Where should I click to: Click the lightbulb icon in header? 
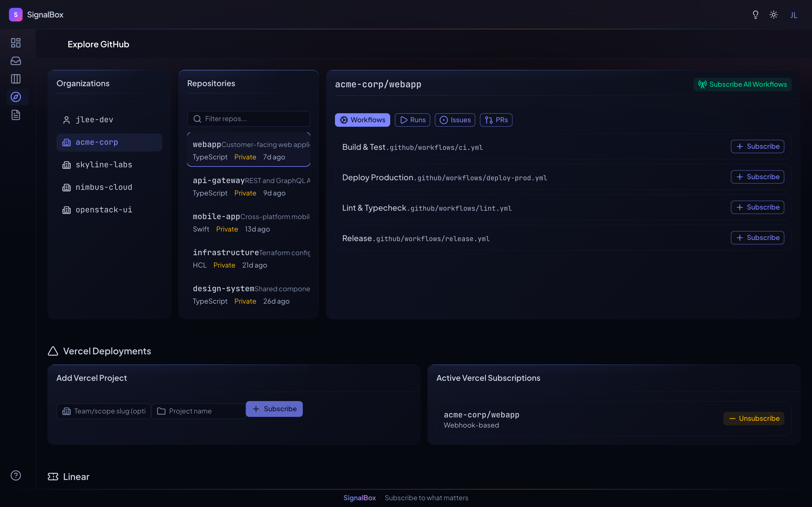[x=755, y=15]
